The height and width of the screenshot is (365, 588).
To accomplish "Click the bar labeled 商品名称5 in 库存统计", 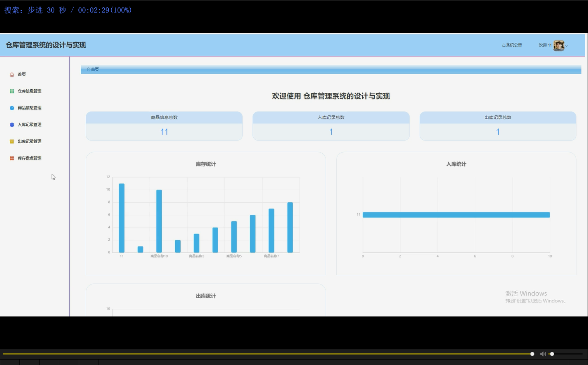I will point(234,237).
